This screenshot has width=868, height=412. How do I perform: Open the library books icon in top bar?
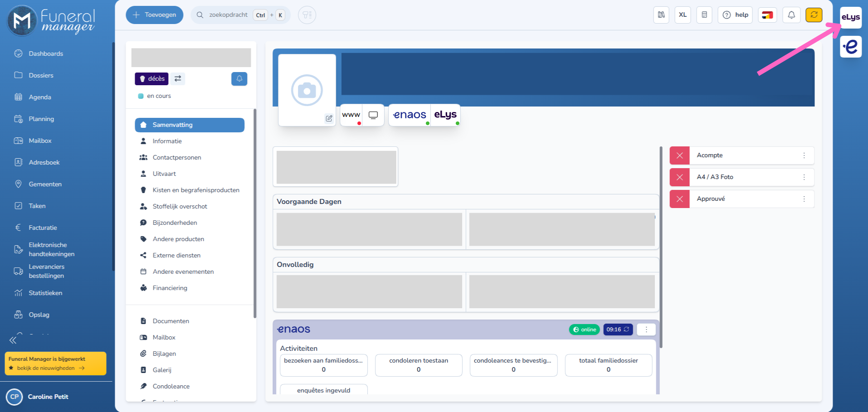pyautogui.click(x=661, y=15)
